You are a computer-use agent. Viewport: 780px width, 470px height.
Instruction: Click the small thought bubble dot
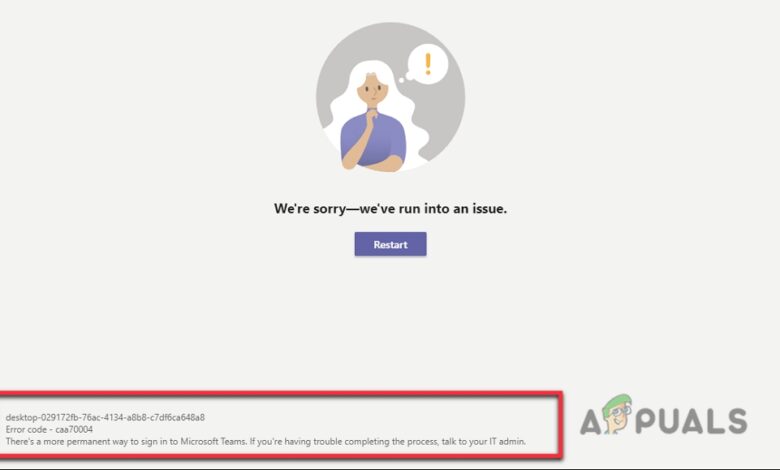click(x=401, y=80)
